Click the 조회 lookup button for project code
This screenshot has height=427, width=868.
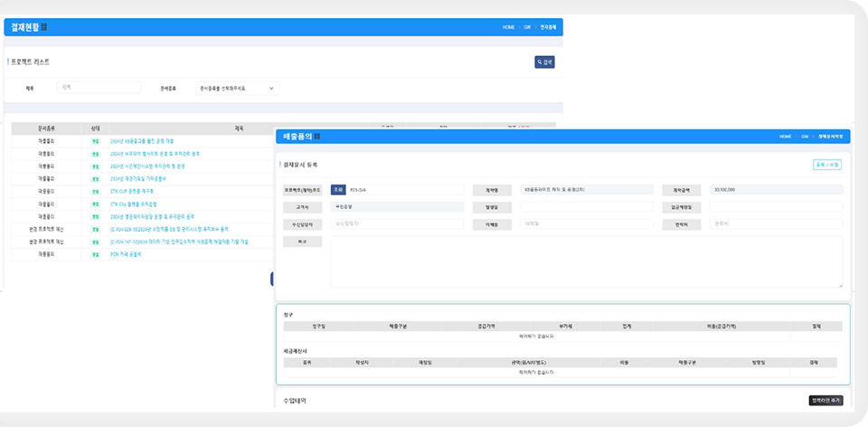point(338,190)
